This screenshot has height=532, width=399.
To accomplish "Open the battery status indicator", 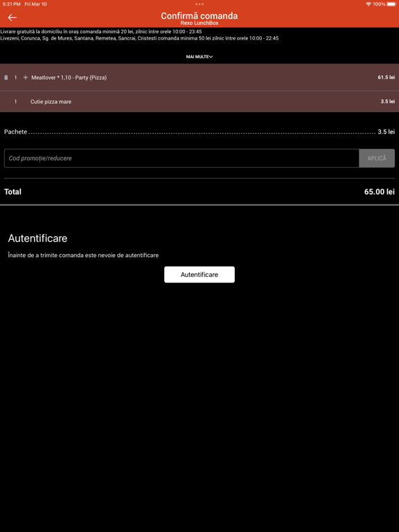I will pos(391,4).
